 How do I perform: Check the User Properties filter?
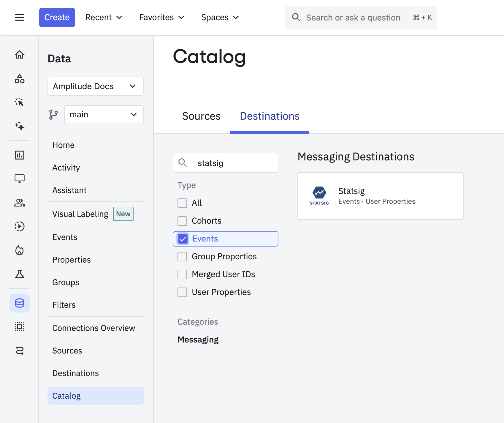click(x=182, y=292)
